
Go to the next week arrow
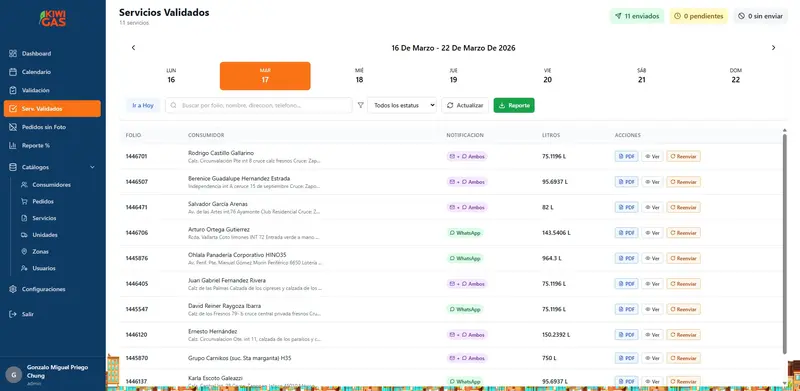(x=773, y=48)
